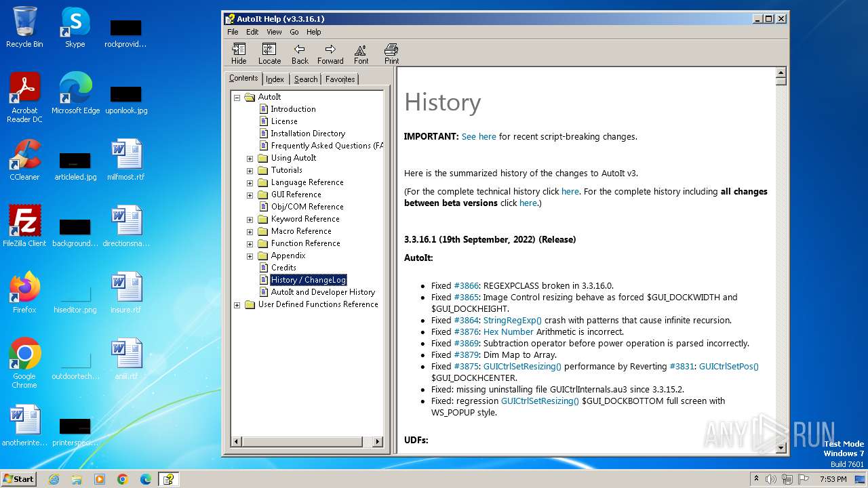Open the StringRegExp() link
This screenshot has width=868, height=488.
click(512, 320)
